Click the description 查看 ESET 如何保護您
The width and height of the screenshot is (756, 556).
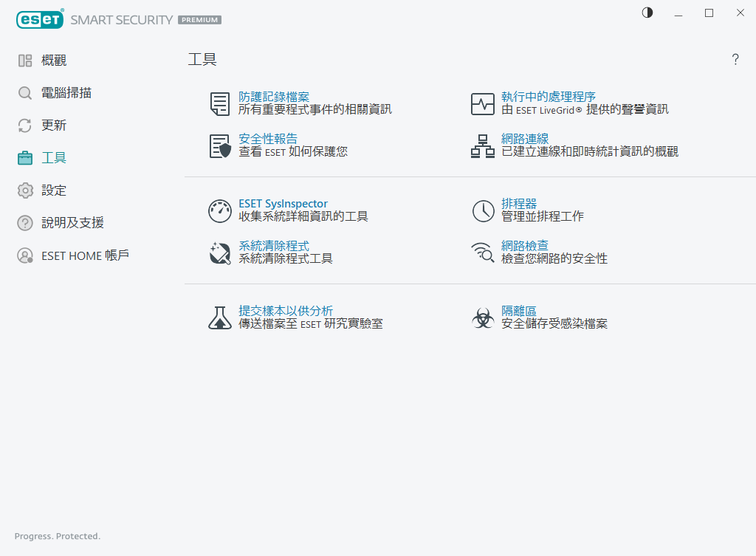[293, 151]
